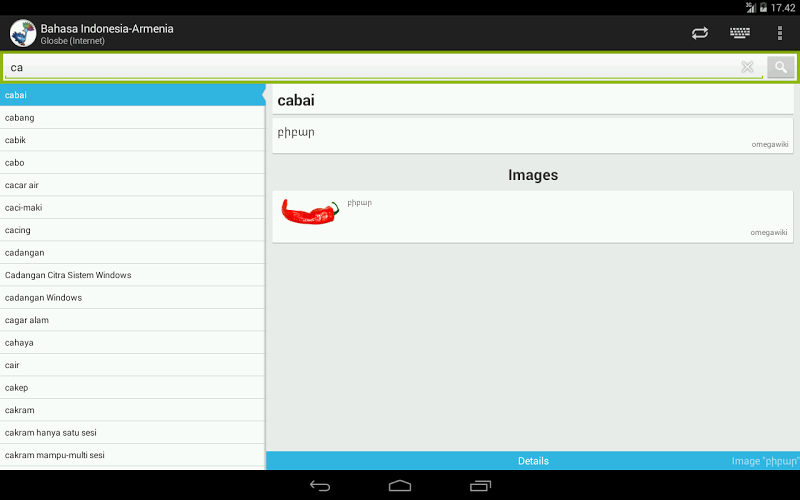This screenshot has height=500, width=800.
Task: Select 'cacar air' entry
Action: click(x=133, y=185)
